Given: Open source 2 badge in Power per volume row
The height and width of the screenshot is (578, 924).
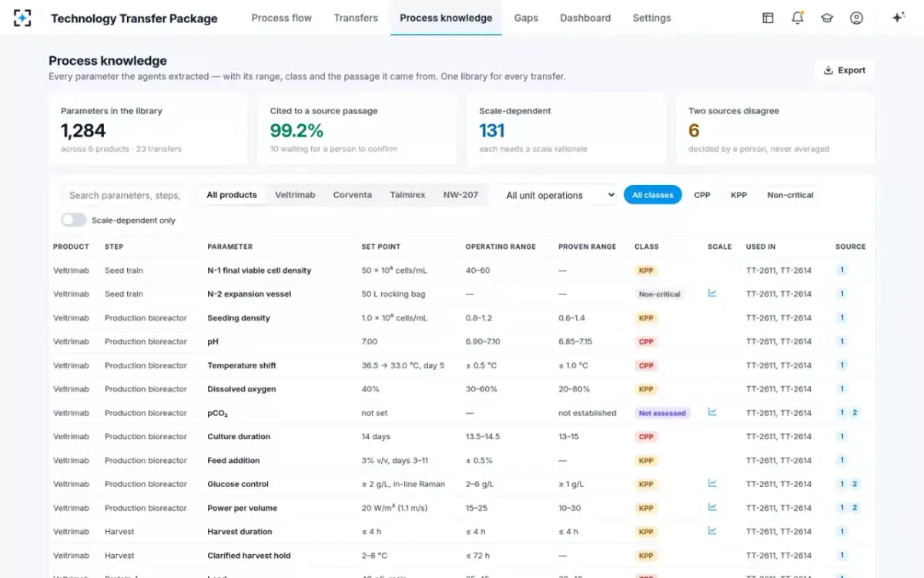Looking at the screenshot, I should [855, 508].
